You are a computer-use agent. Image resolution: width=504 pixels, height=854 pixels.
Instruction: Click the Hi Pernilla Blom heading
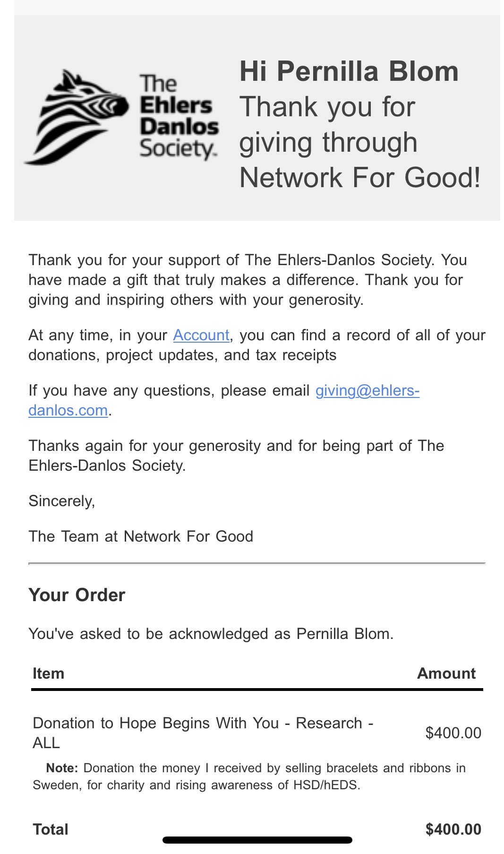(349, 72)
